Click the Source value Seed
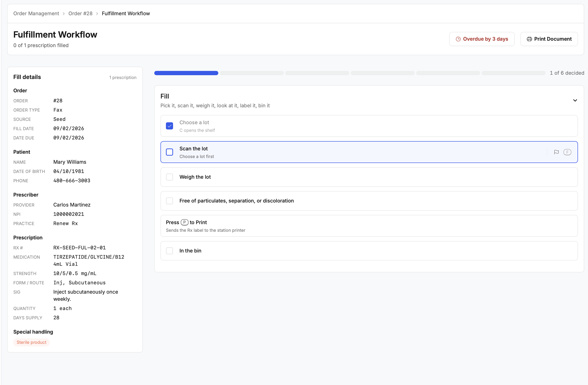The width and height of the screenshot is (588, 385). 60,119
